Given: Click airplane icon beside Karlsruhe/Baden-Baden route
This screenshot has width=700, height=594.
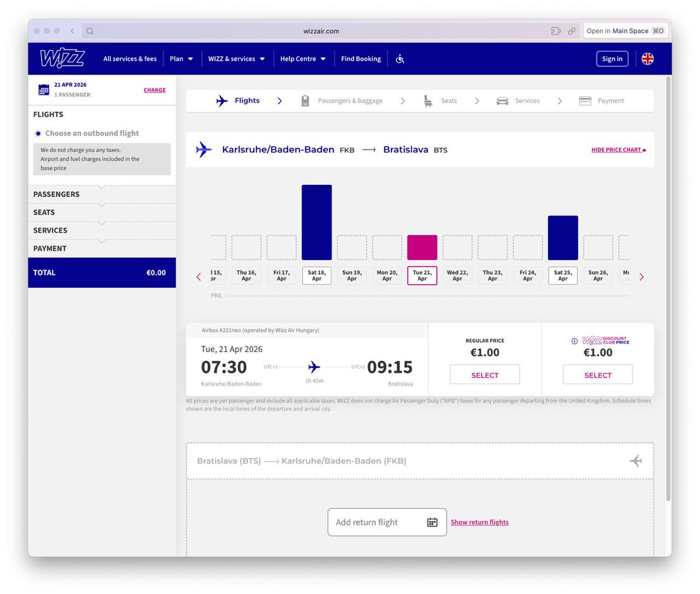Looking at the screenshot, I should pos(204,150).
